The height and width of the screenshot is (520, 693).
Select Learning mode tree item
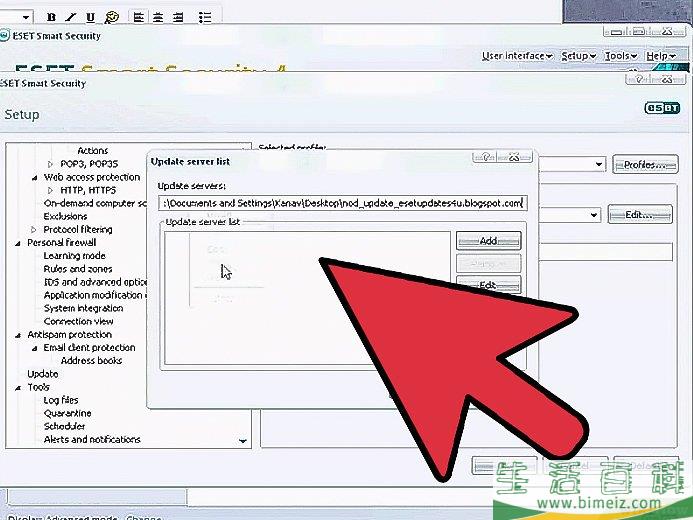point(74,256)
